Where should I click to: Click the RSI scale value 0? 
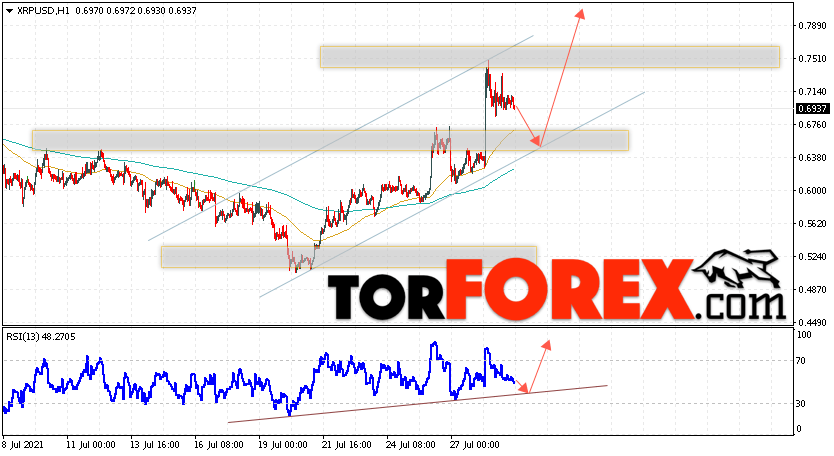799,429
